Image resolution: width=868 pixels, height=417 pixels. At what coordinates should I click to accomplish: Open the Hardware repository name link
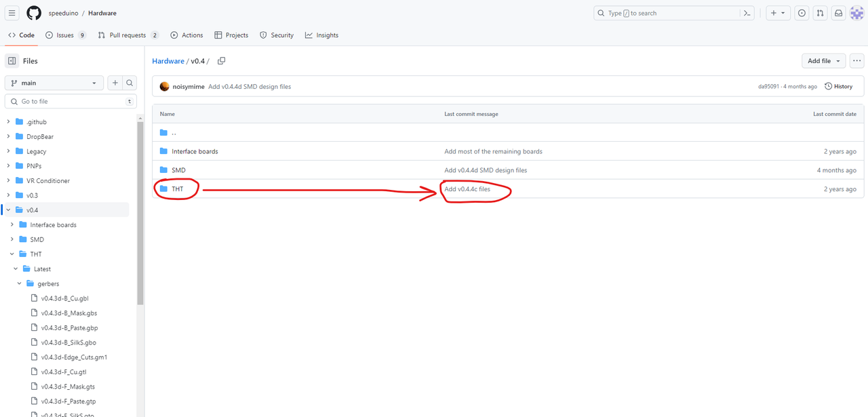pyautogui.click(x=102, y=13)
